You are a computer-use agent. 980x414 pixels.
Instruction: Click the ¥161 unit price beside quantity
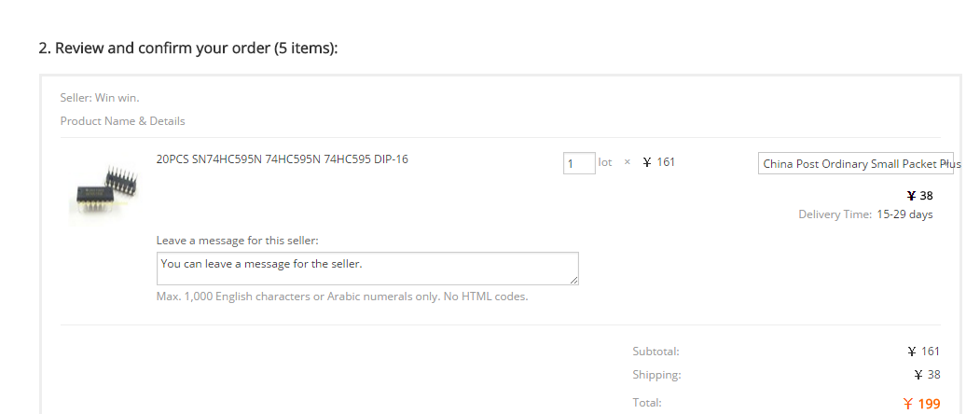(x=659, y=162)
